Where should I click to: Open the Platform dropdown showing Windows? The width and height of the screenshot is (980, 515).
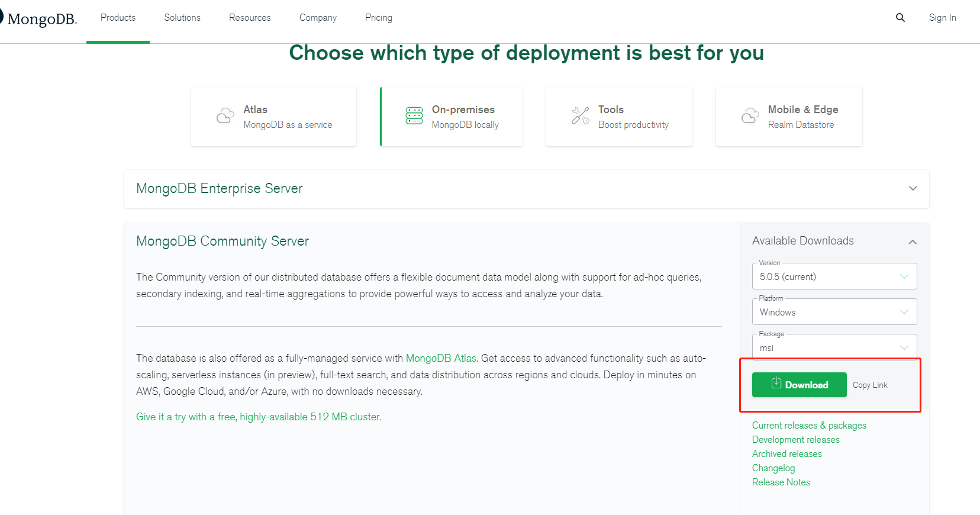[x=834, y=312]
